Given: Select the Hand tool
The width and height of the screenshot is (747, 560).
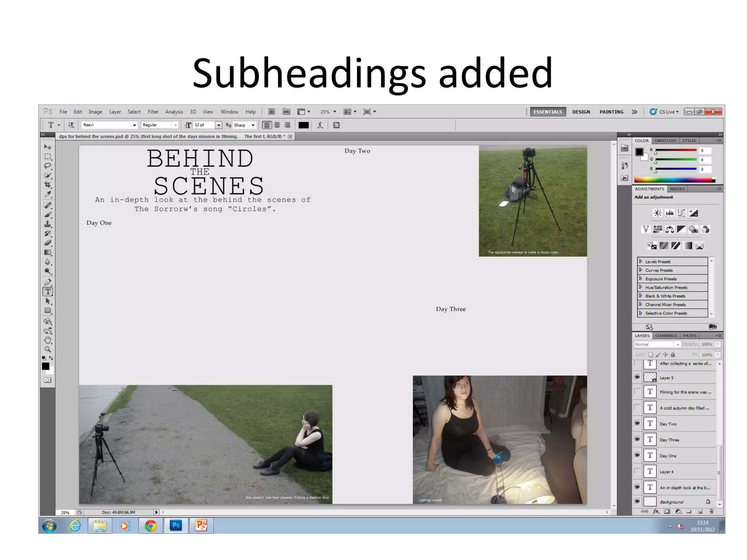Looking at the screenshot, I should 48,340.
